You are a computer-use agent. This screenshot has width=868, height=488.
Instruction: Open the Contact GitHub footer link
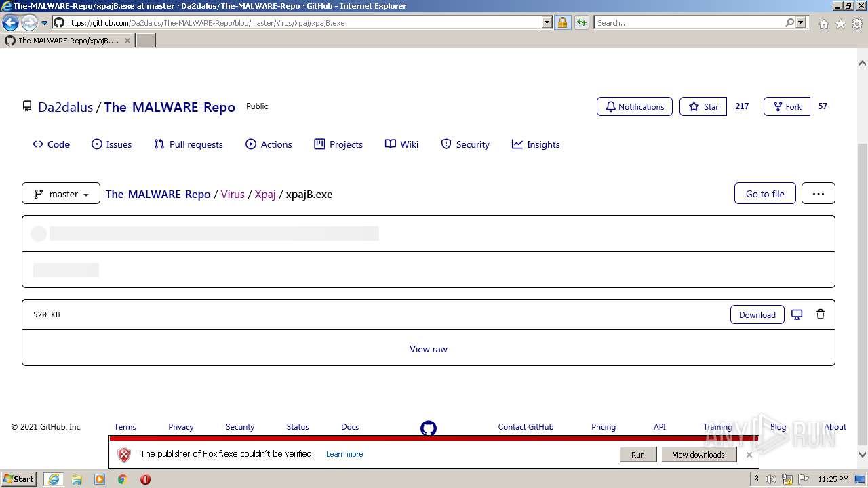526,427
